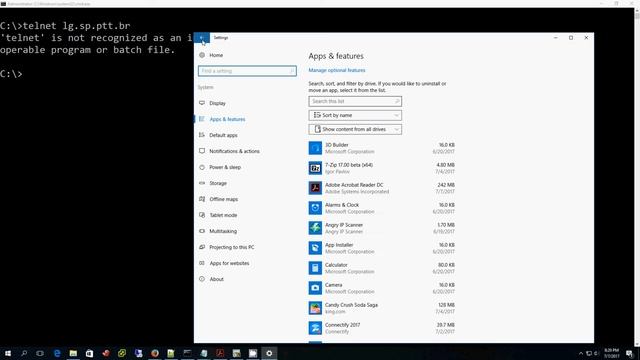This screenshot has width=640, height=360.
Task: Open Notifications & actions
Action: 234,151
